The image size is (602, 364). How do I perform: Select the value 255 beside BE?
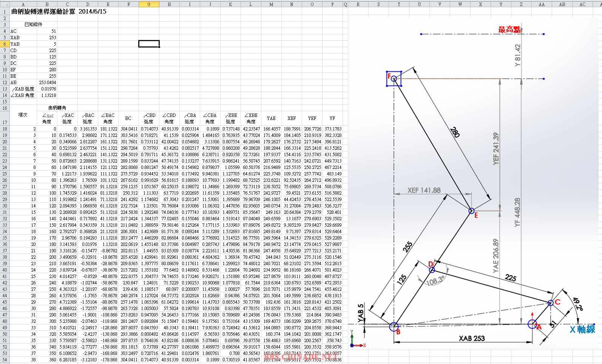tap(47, 76)
